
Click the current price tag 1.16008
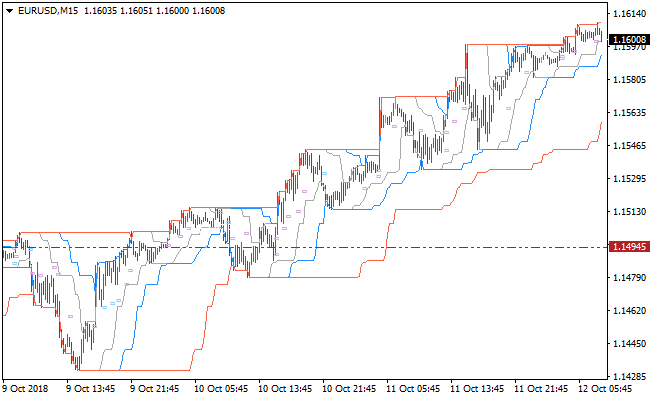point(629,40)
